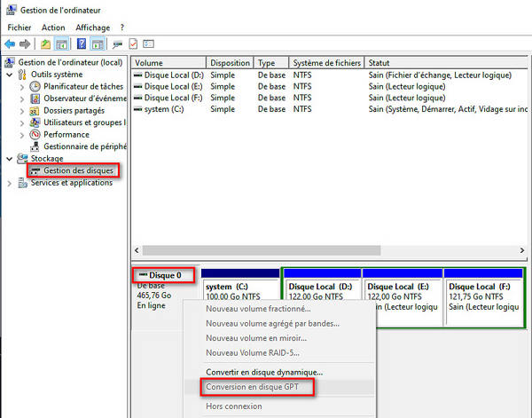Open the Affichage menu
The height and width of the screenshot is (418, 532).
tap(93, 28)
